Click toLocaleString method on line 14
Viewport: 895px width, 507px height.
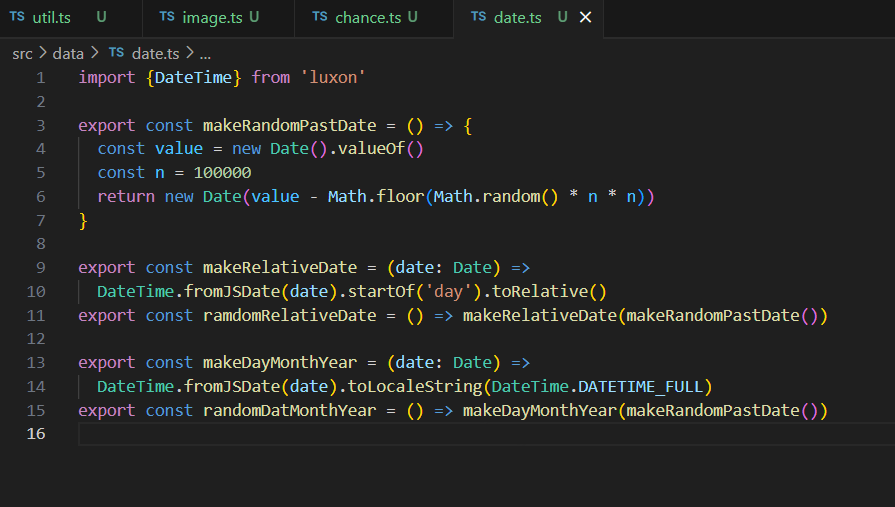click(415, 387)
